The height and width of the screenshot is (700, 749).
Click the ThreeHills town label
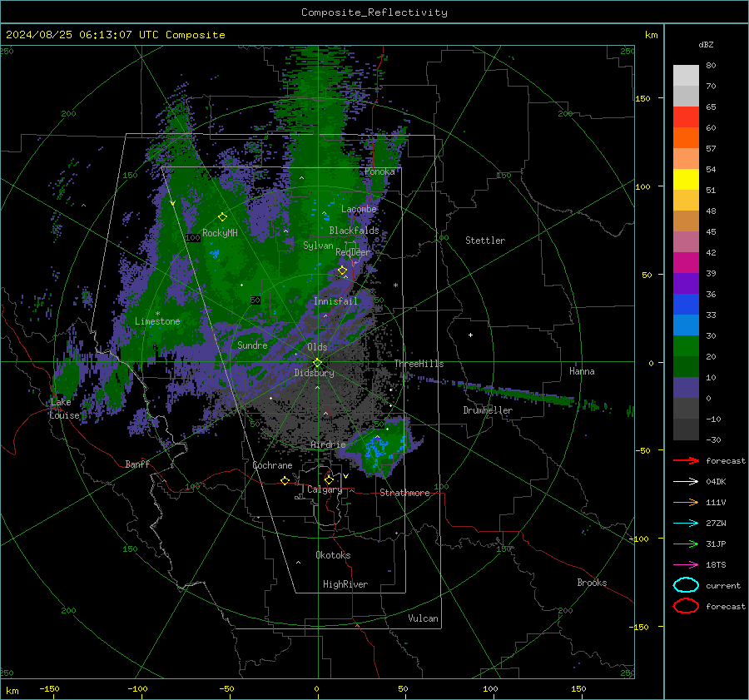pos(419,364)
